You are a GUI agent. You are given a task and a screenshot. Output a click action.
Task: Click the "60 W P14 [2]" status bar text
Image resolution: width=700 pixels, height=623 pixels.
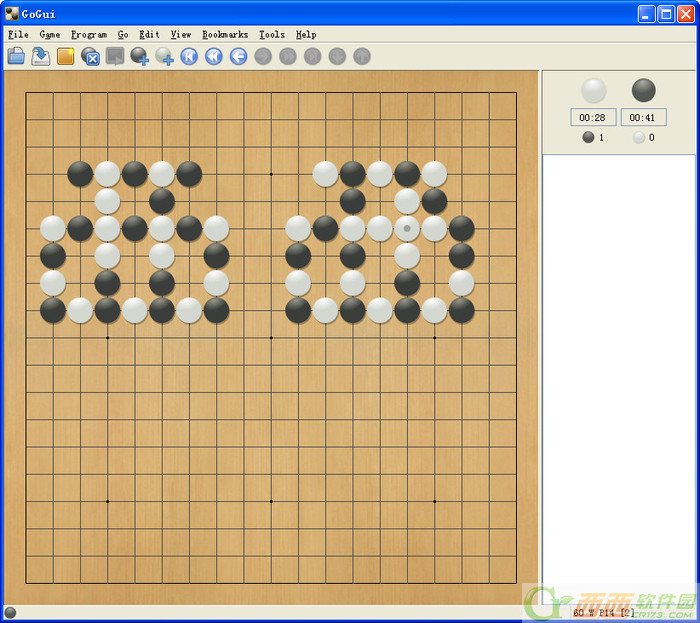[604, 613]
